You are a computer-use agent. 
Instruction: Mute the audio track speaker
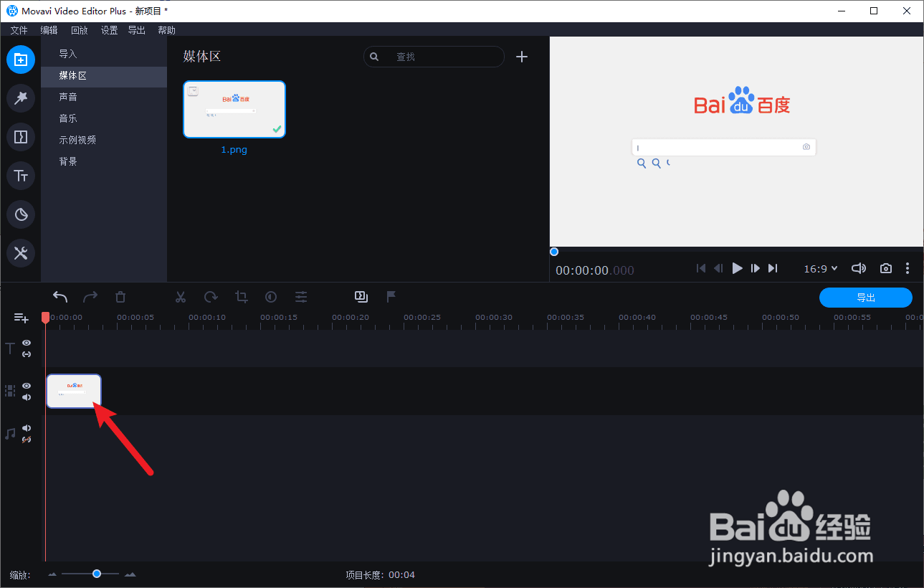point(27,428)
